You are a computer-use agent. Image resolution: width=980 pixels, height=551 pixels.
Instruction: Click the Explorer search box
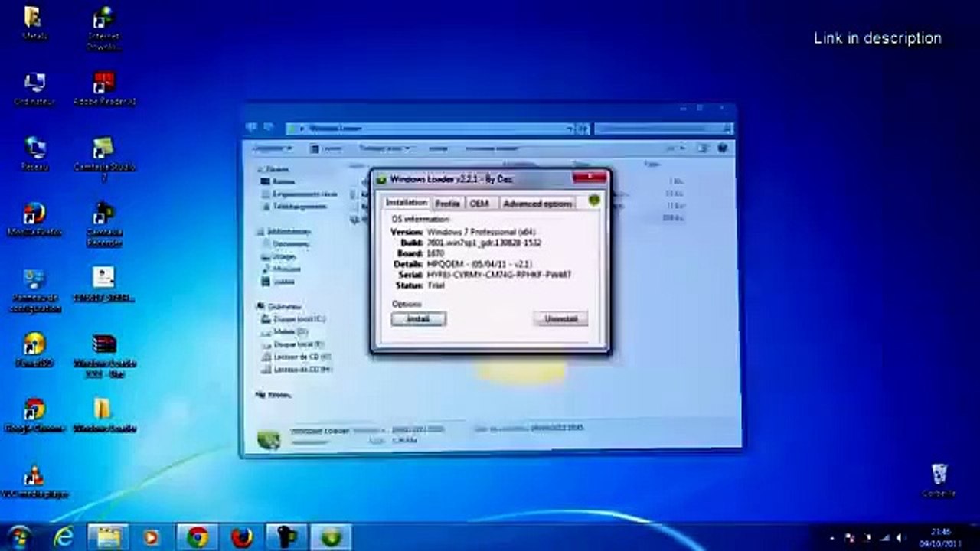663,129
